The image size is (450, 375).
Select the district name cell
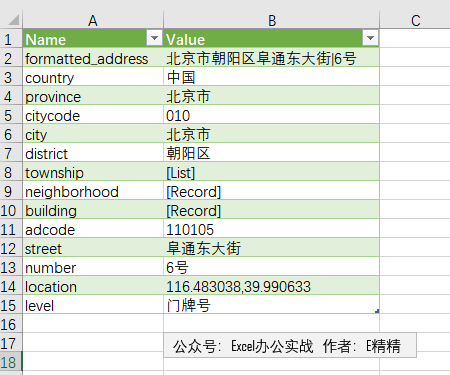[93, 153]
